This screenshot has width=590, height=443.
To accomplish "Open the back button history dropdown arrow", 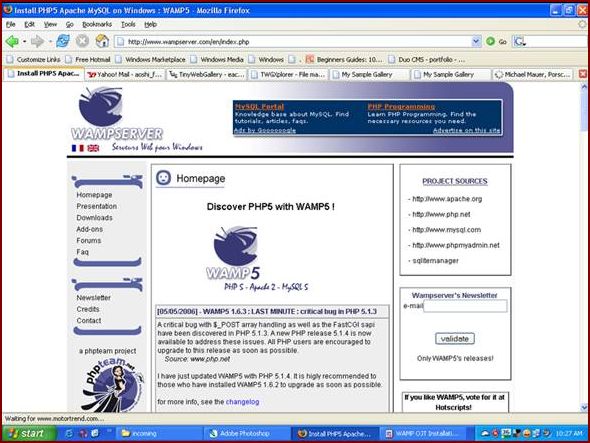I will coord(24,41).
